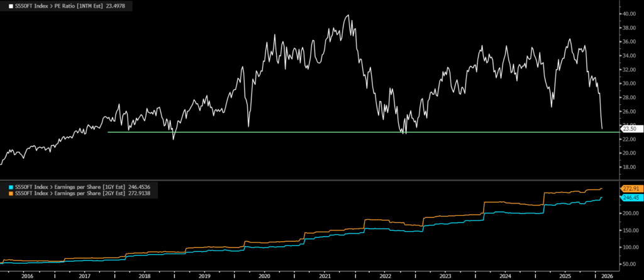
Task: Click the 2026 label on time axis
Action: 609,276
